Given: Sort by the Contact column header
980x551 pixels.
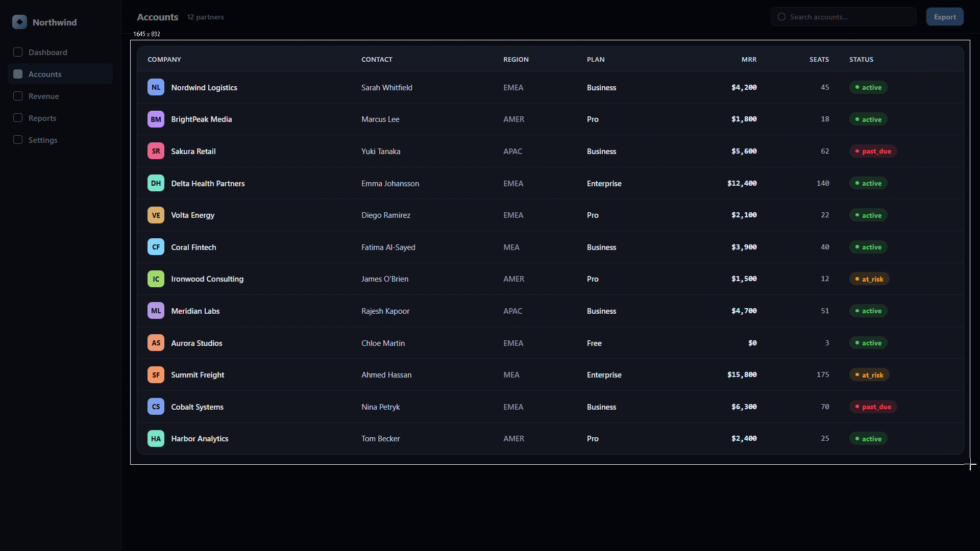Looking at the screenshot, I should [377, 60].
